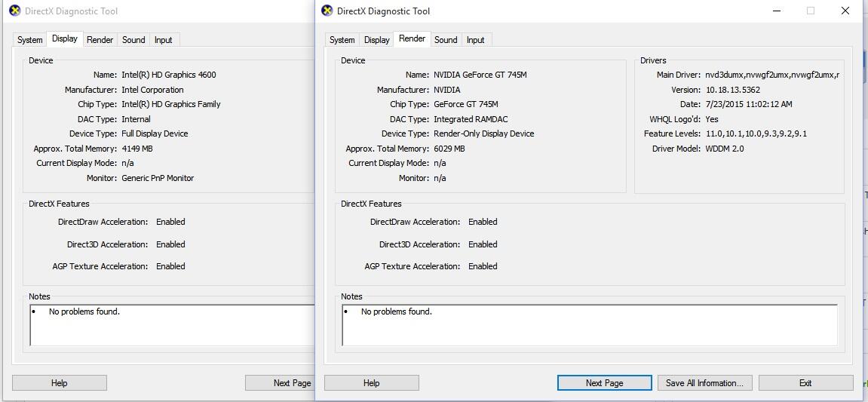The height and width of the screenshot is (402, 868).
Task: Click Next Page in the Intel Graphics window
Action: click(280, 383)
